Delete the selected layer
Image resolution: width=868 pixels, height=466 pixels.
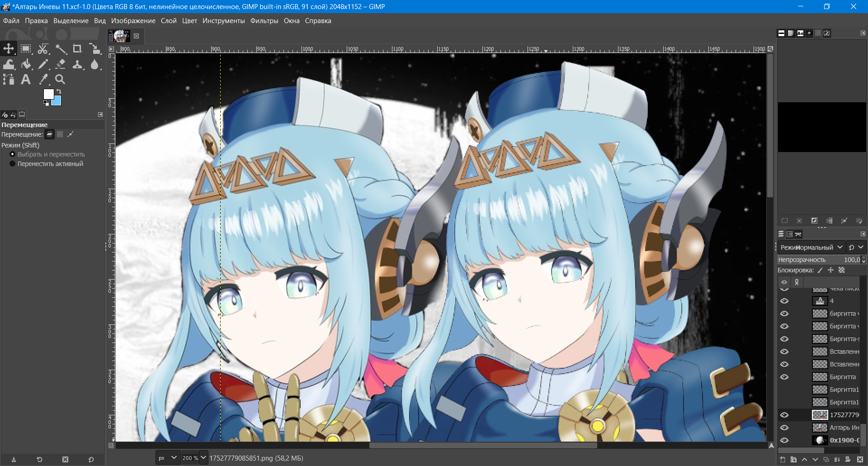pyautogui.click(x=860, y=460)
